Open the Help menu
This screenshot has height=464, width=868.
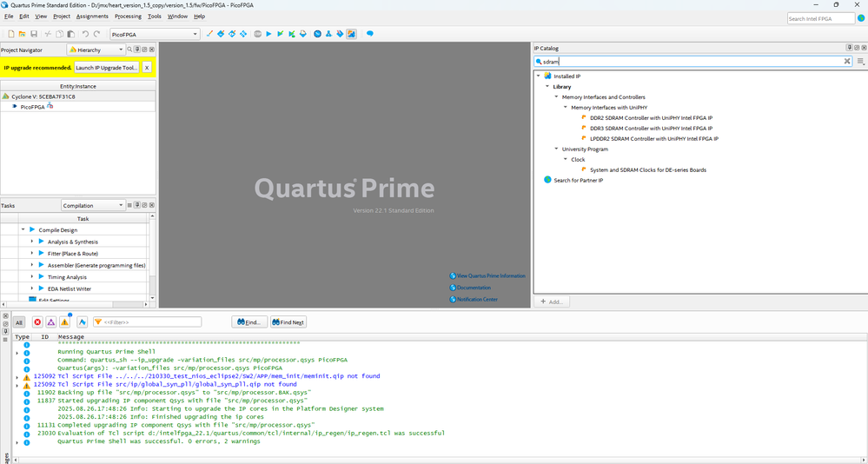[x=199, y=17]
